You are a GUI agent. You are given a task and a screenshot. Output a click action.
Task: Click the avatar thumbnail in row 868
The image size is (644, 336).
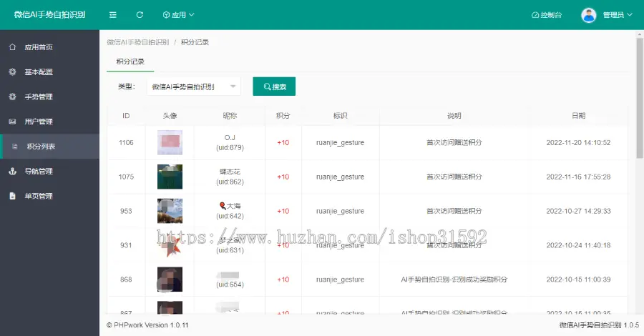pos(170,280)
